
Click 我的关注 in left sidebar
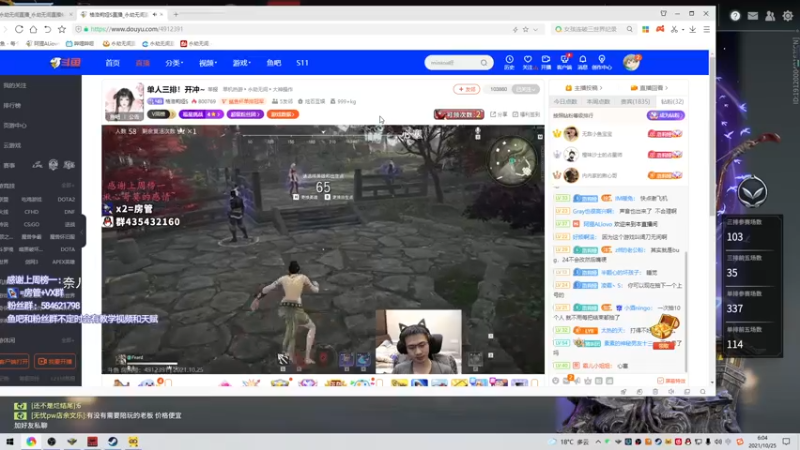(x=15, y=85)
